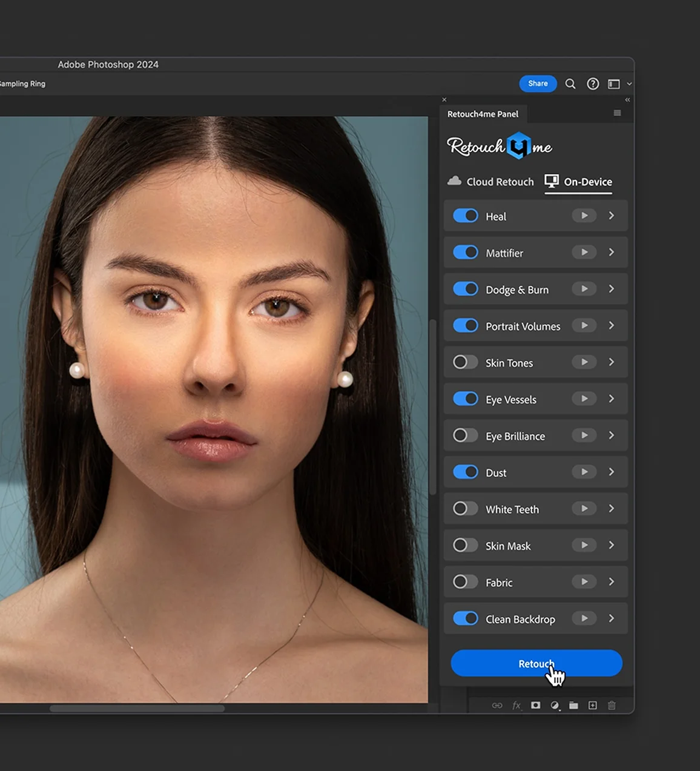Image resolution: width=700 pixels, height=771 pixels.
Task: Click the add layer mask icon
Action: click(535, 706)
